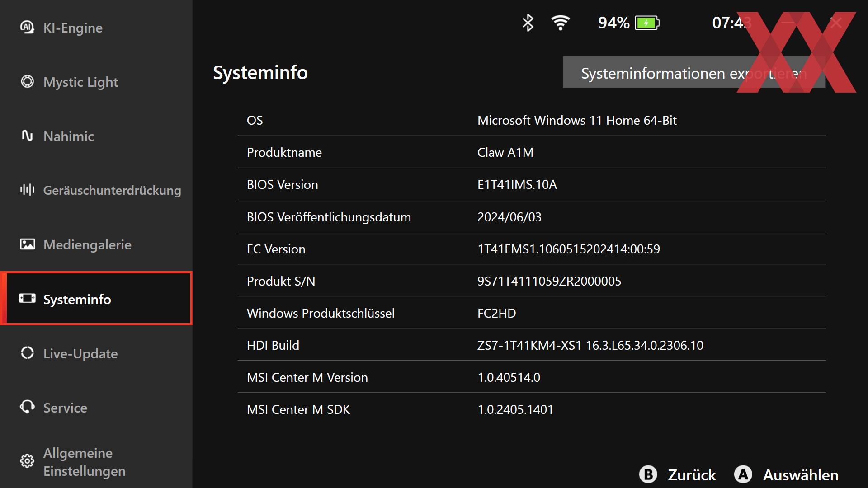The image size is (868, 488).
Task: Click the Produktname label
Action: pyautogui.click(x=284, y=152)
